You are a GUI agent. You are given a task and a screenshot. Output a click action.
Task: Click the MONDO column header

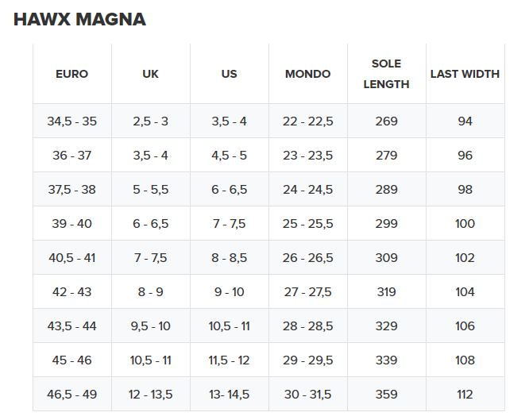click(x=307, y=74)
